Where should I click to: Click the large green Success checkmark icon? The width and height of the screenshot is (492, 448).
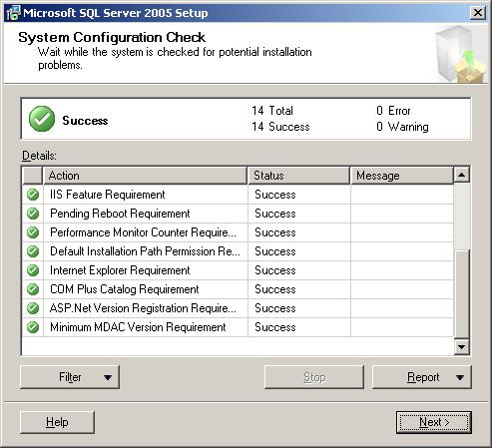42,119
